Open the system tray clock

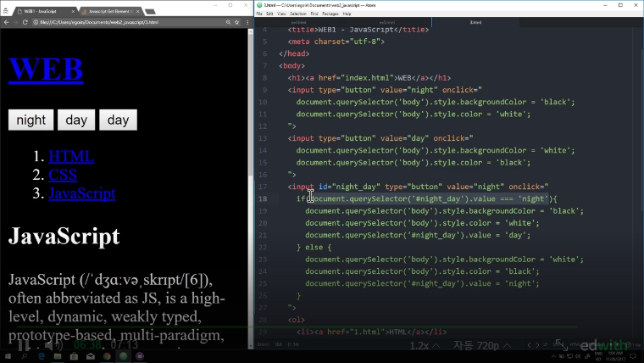click(614, 356)
